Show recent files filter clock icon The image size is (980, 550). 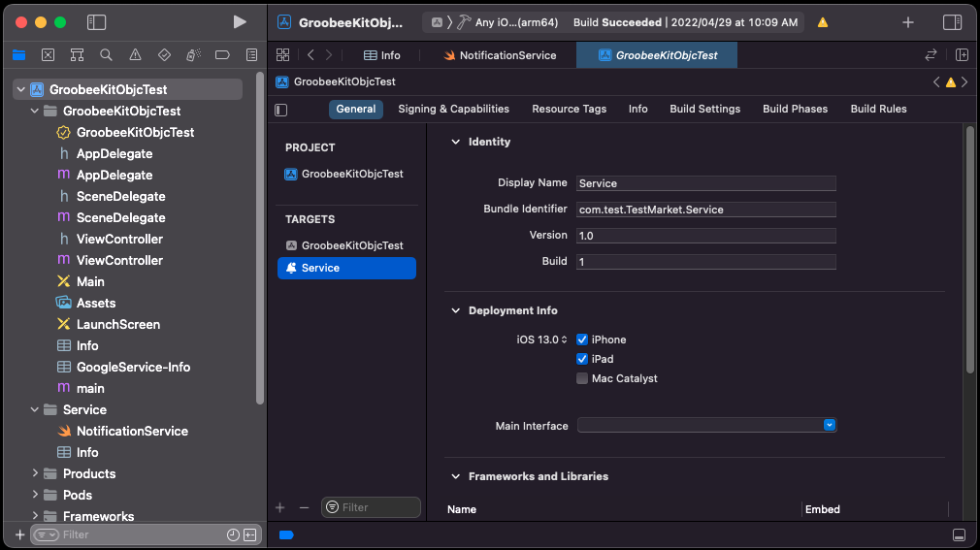coord(233,535)
